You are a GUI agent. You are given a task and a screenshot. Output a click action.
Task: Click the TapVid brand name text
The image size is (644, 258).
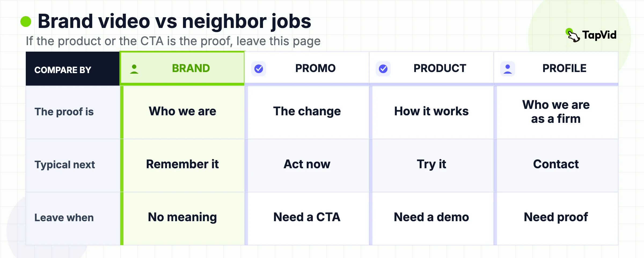click(x=599, y=35)
